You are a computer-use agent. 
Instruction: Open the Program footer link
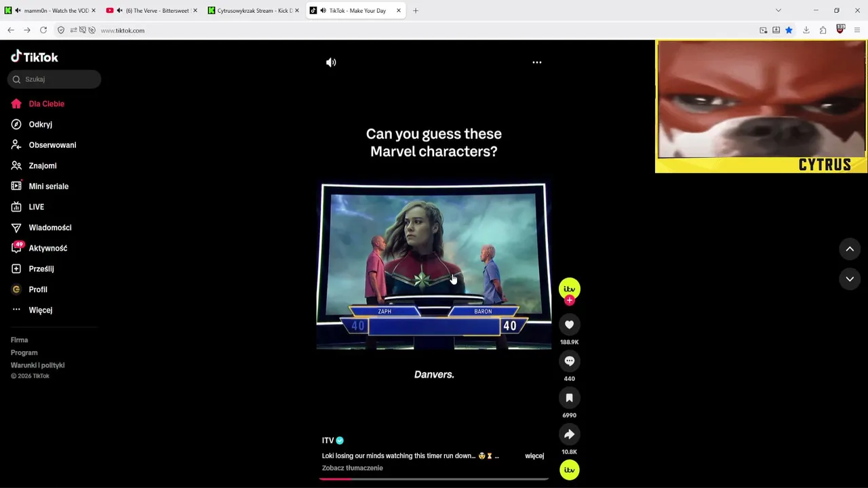coord(24,352)
